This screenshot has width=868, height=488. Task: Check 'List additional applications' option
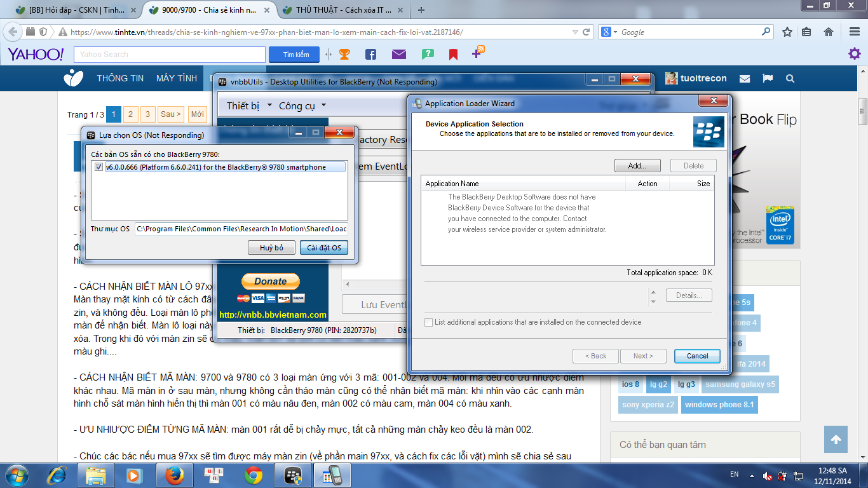429,322
